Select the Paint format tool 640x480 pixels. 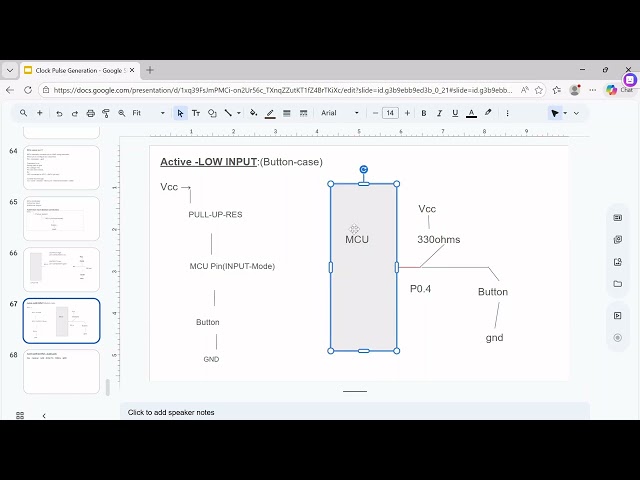pyautogui.click(x=106, y=113)
